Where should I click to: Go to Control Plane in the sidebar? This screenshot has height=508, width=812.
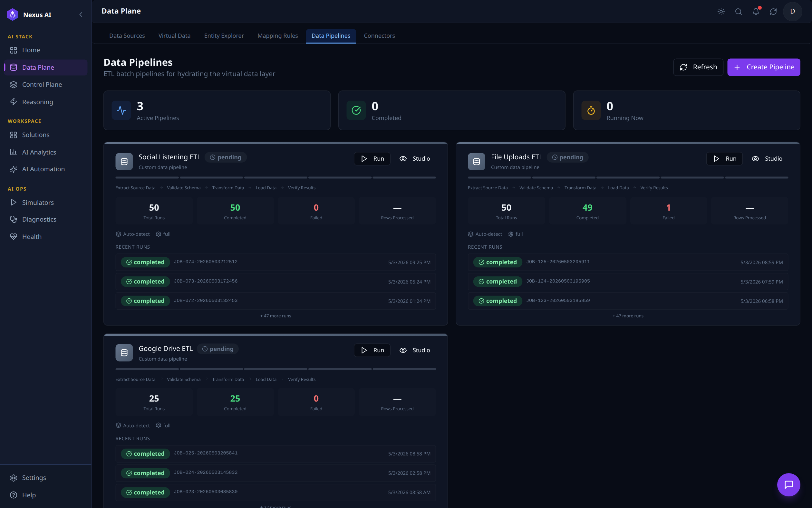tap(46, 84)
